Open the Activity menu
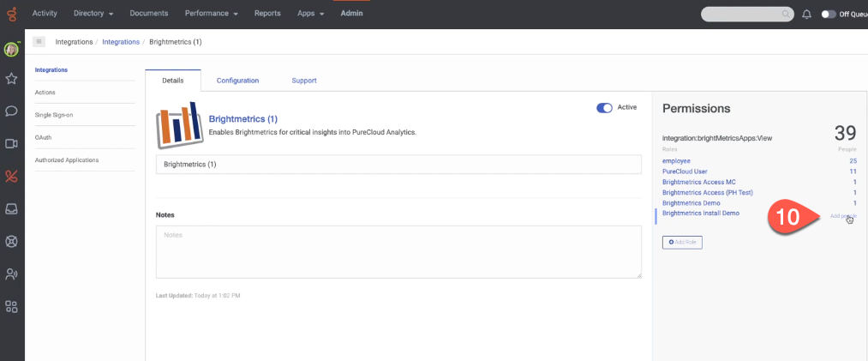 pyautogui.click(x=45, y=13)
